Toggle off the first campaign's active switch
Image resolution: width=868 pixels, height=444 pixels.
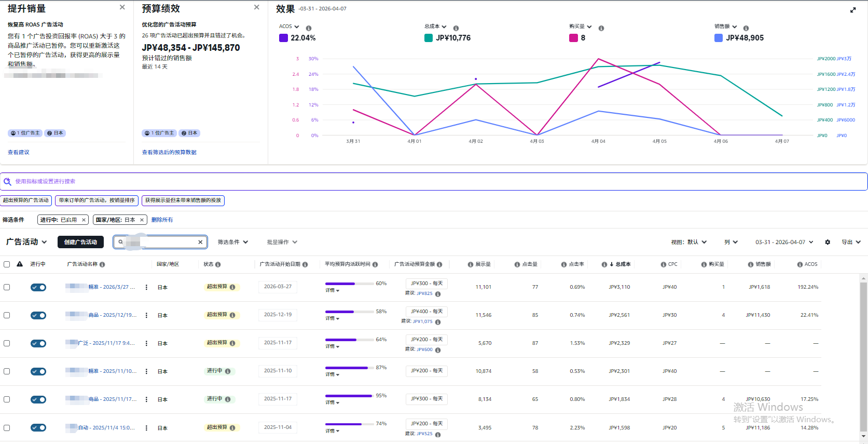pyautogui.click(x=38, y=287)
